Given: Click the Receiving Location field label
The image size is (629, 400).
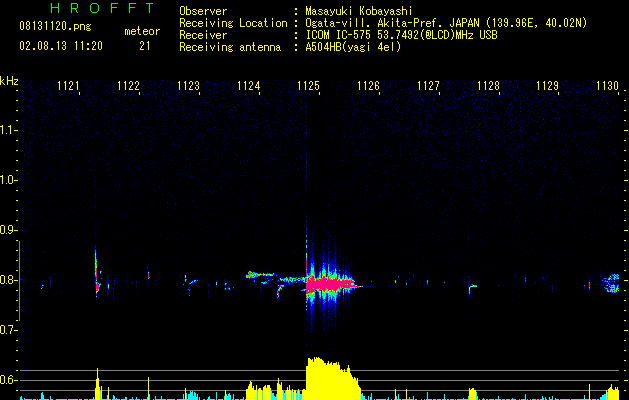Looking at the screenshot, I should tap(233, 23).
